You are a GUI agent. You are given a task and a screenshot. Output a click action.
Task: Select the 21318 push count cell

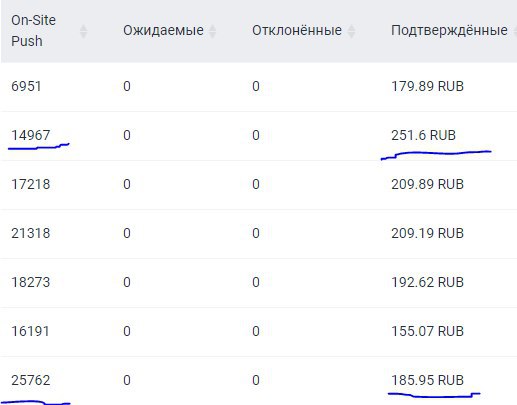click(x=31, y=233)
